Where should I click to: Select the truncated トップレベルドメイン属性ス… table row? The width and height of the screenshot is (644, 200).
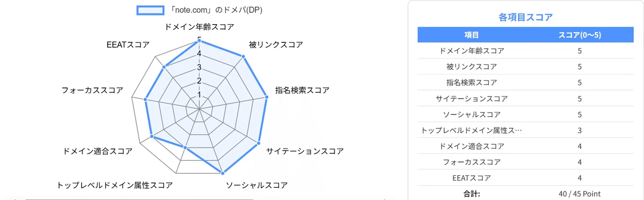[526, 130]
